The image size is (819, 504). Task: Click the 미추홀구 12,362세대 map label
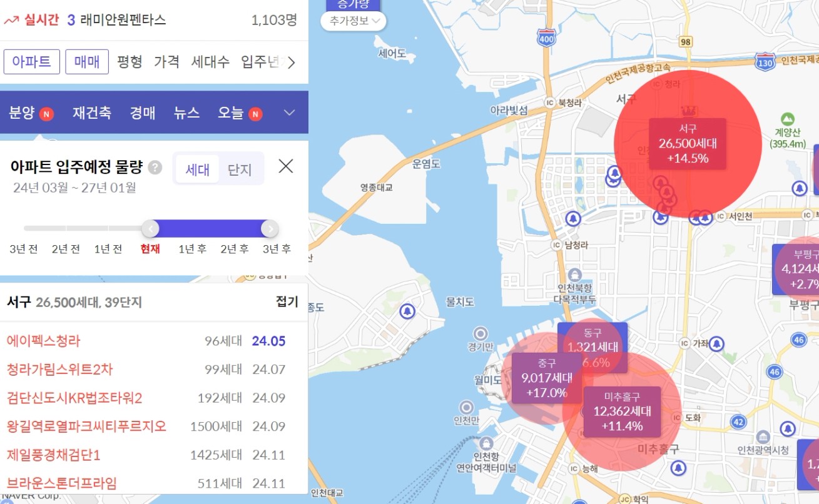[x=622, y=411]
